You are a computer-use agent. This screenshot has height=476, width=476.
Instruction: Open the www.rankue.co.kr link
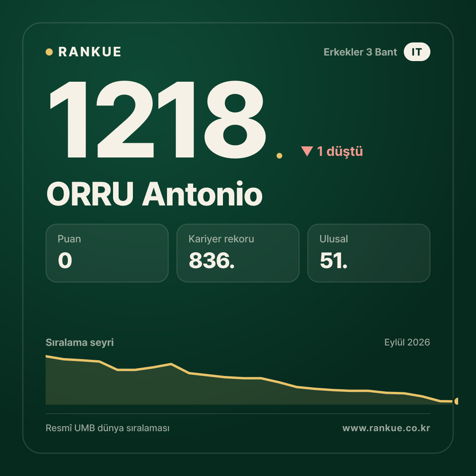point(386,428)
